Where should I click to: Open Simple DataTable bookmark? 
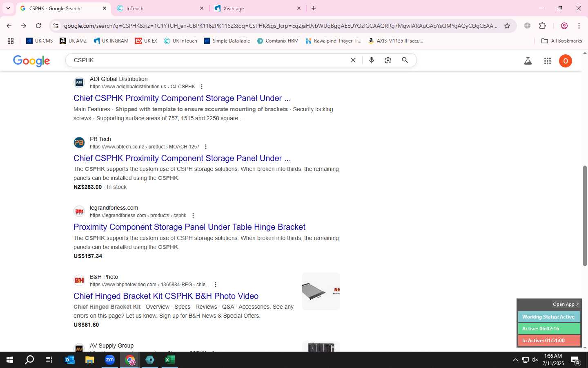(227, 41)
